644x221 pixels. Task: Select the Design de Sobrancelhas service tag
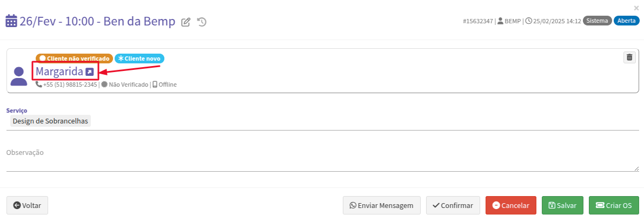click(50, 121)
